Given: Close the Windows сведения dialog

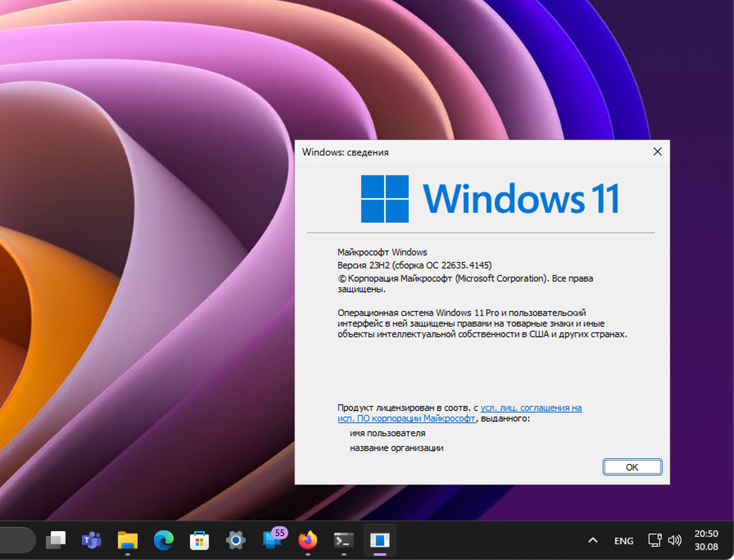Looking at the screenshot, I should click(657, 152).
